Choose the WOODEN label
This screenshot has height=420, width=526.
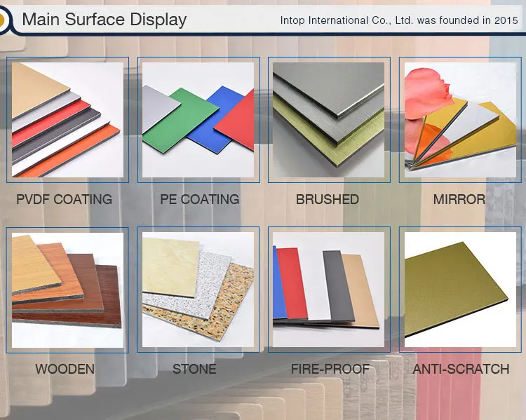point(65,369)
